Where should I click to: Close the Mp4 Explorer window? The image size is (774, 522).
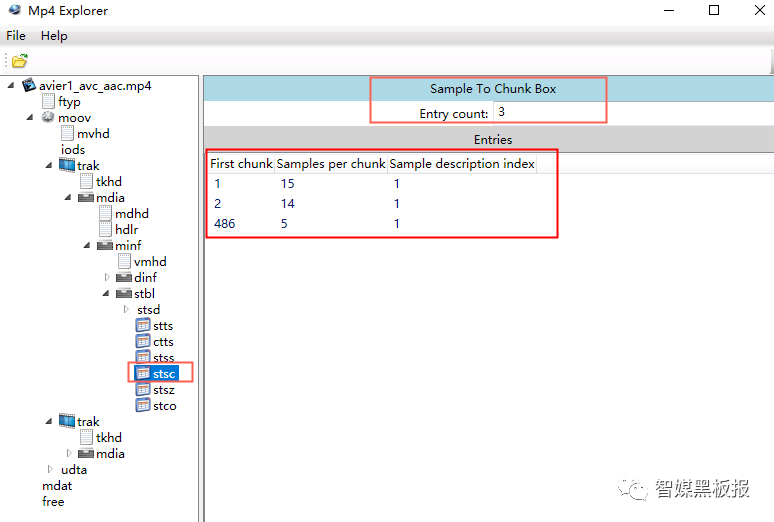click(x=760, y=10)
